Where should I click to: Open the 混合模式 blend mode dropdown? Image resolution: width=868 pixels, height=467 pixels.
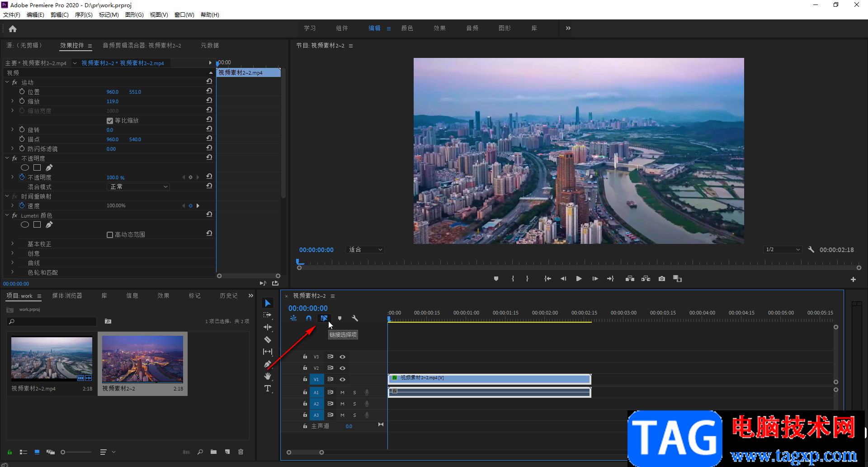tap(139, 187)
